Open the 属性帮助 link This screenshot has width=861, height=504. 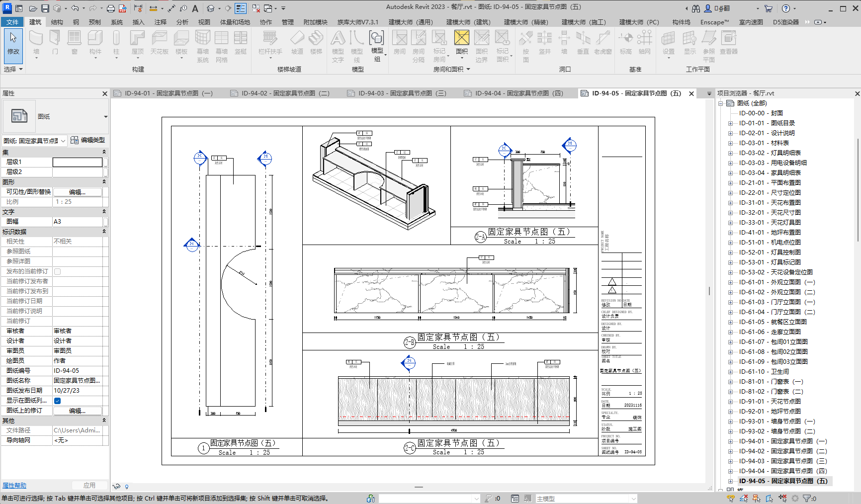click(14, 486)
